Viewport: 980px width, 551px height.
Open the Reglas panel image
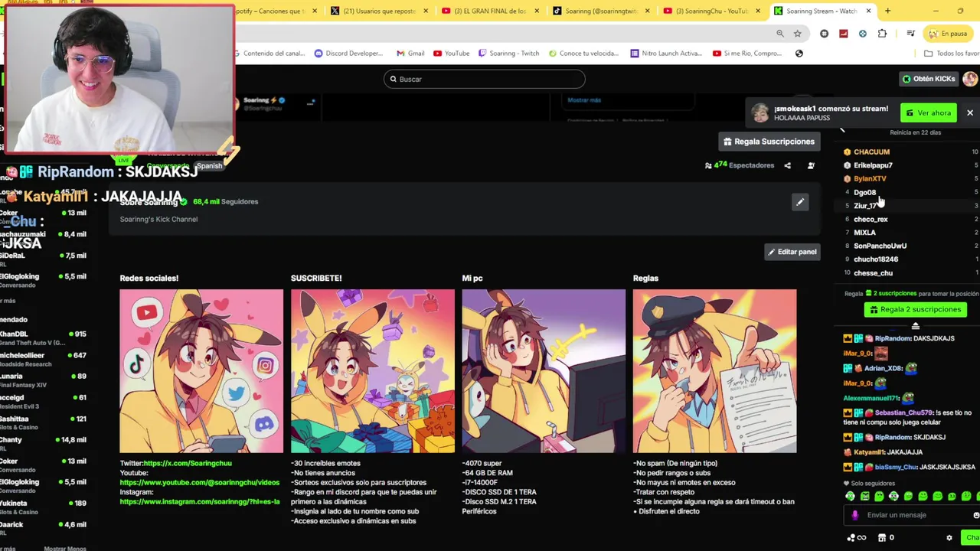coord(715,371)
